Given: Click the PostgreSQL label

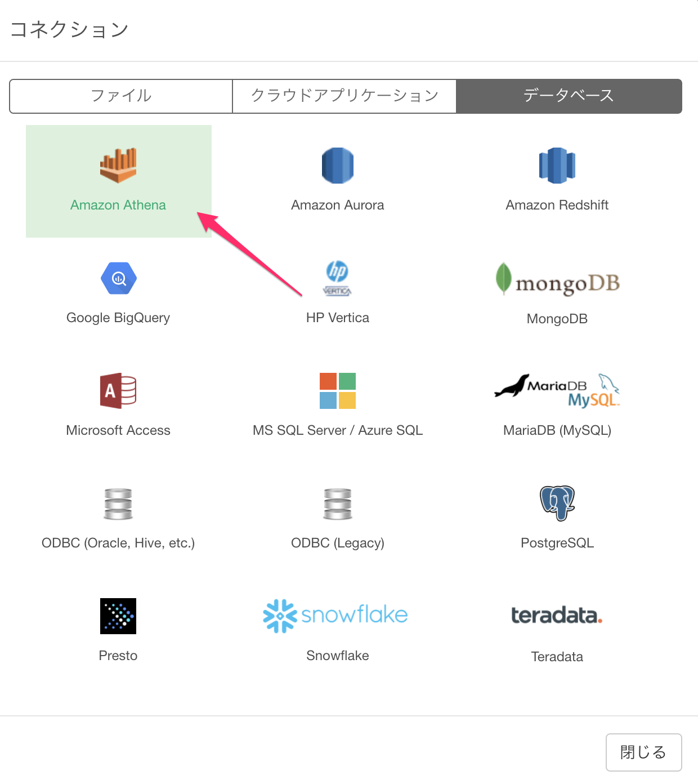Looking at the screenshot, I should [557, 543].
